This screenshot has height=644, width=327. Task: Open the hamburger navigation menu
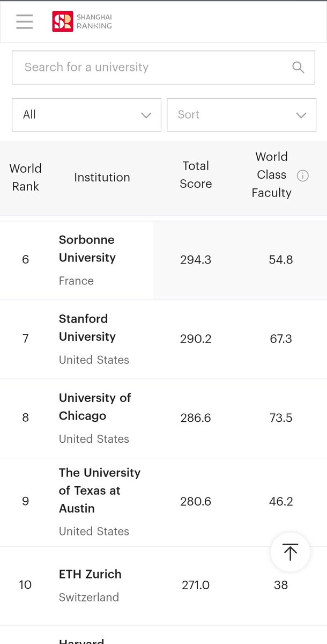point(25,21)
